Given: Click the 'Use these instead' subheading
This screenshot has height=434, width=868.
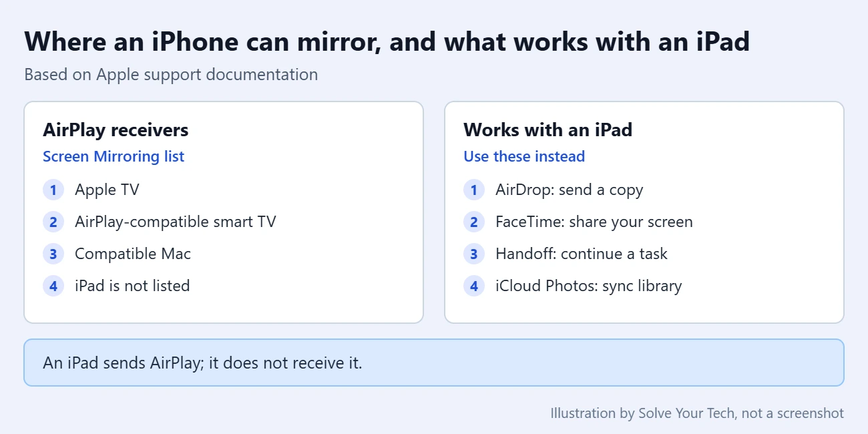Looking at the screenshot, I should coord(524,156).
